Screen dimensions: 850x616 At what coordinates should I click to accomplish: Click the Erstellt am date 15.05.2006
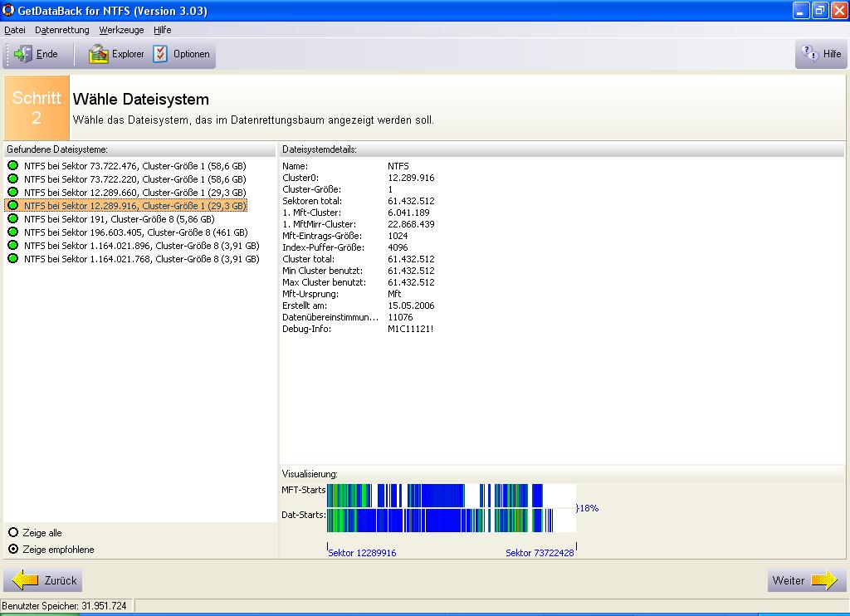pyautogui.click(x=411, y=306)
